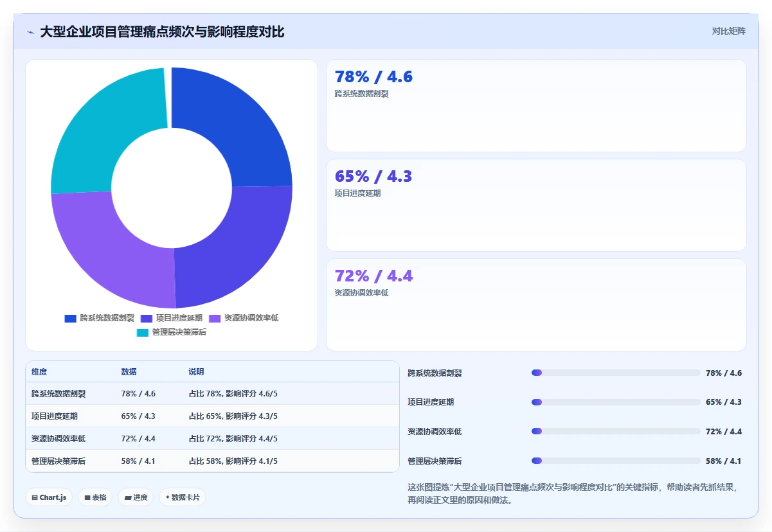This screenshot has width=772, height=532.
Task: Click progress value 58% / 4.1 at right
Action: pos(724,461)
